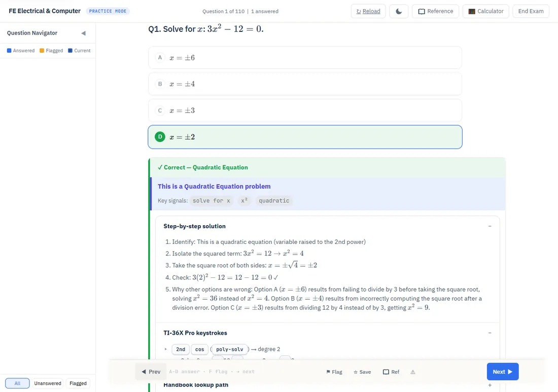Open the Reference handbook

tap(436, 11)
